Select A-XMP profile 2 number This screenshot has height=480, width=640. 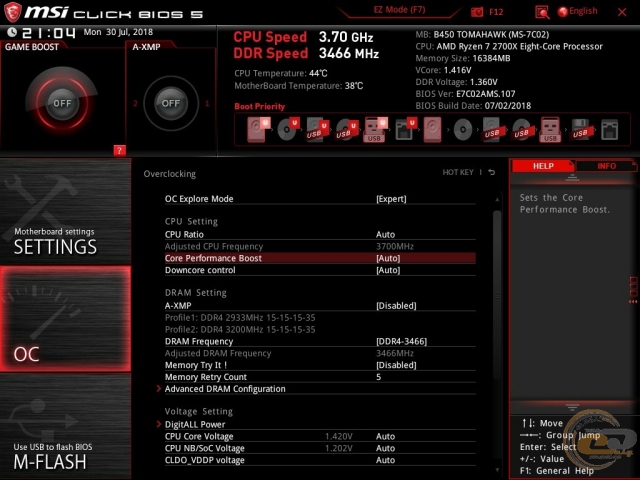pos(135,103)
